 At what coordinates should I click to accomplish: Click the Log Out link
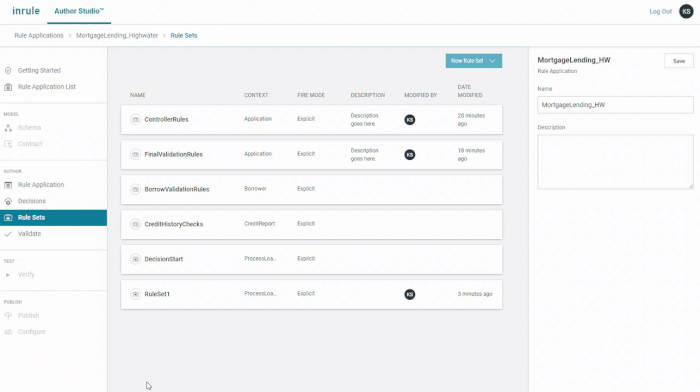click(660, 12)
